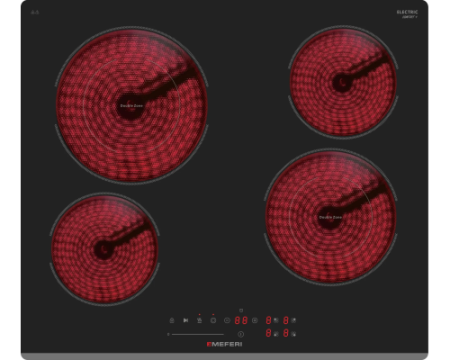
Task: Click the front-right Double Zone burner
Action: [331, 217]
